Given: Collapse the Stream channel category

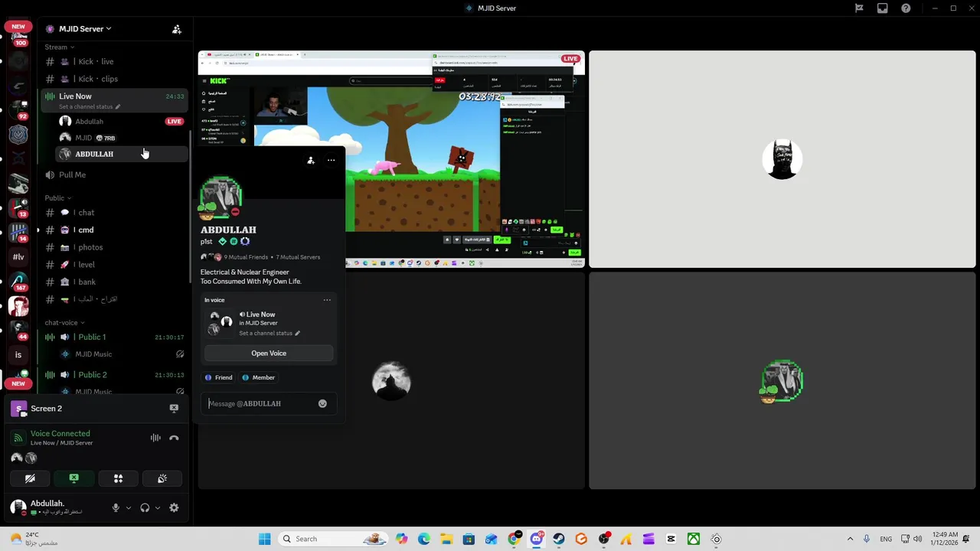Looking at the screenshot, I should click(x=59, y=47).
